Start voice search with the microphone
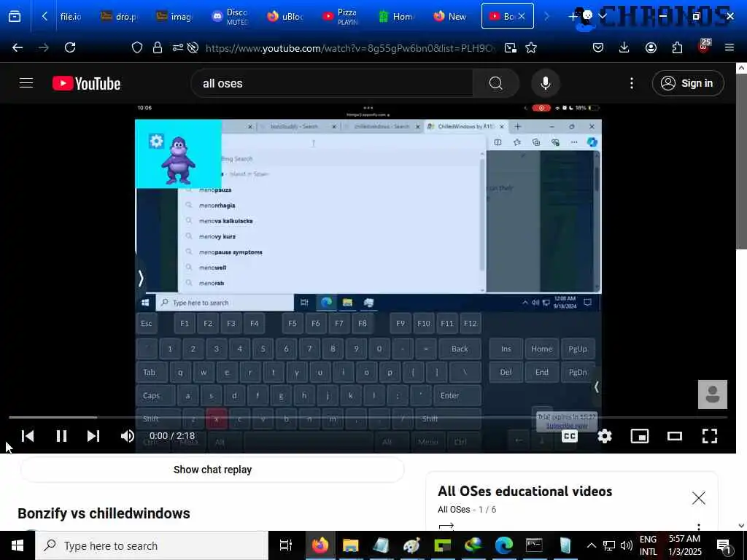Screen dimensions: 747x560 click(x=546, y=83)
